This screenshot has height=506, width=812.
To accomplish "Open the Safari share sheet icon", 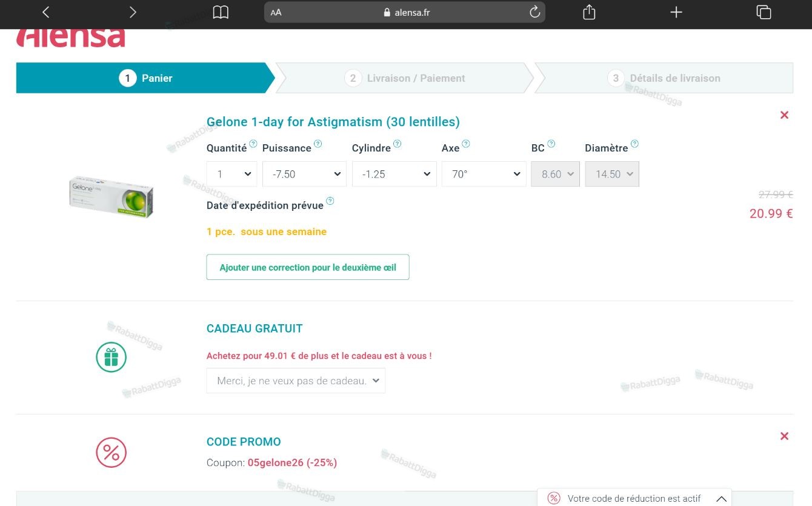I will point(589,12).
